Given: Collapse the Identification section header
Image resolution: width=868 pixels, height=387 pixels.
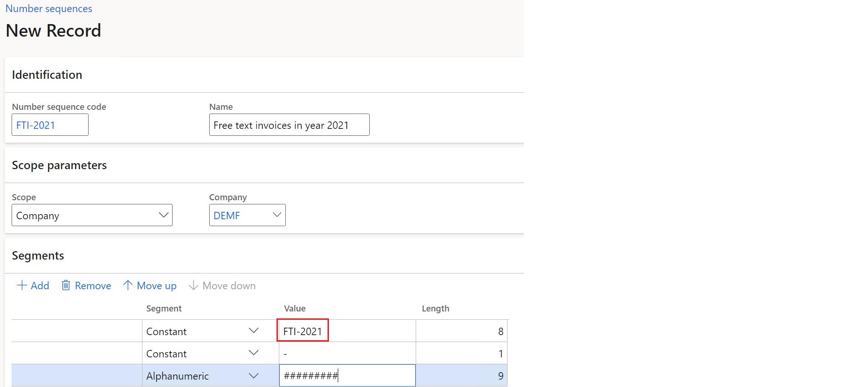Looking at the screenshot, I should (264, 75).
